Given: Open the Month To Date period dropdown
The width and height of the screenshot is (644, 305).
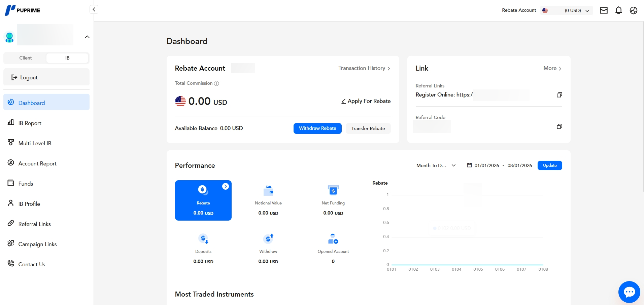Looking at the screenshot, I should coord(436,165).
